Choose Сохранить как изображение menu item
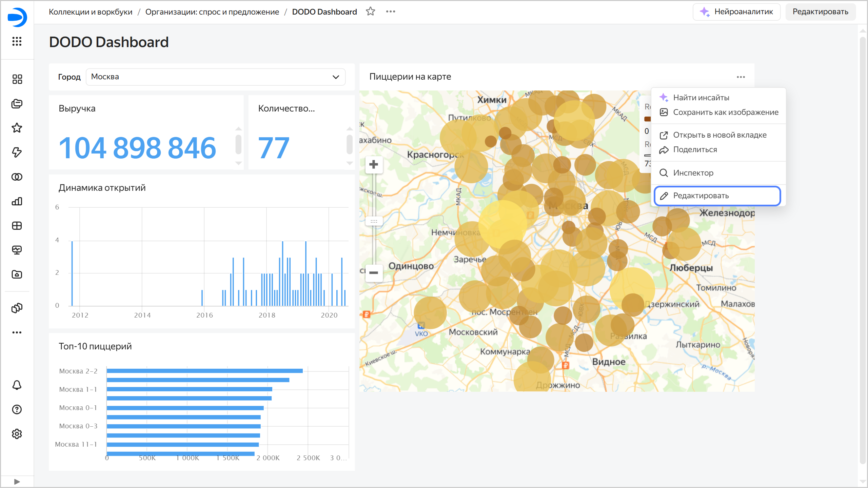 pos(725,112)
